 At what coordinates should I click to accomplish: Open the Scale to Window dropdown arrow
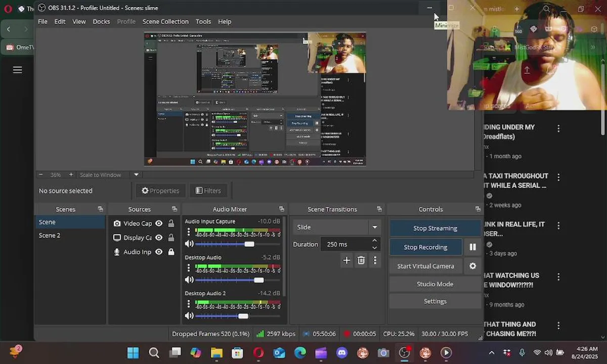tap(136, 174)
